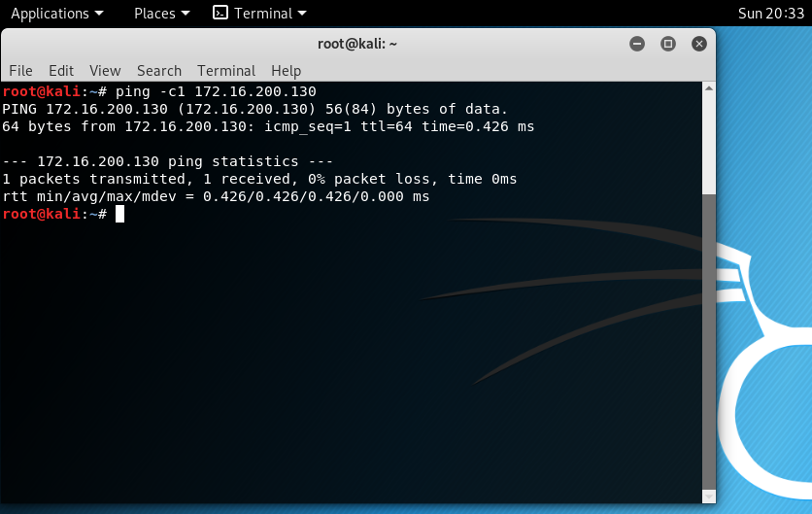The height and width of the screenshot is (514, 812).
Task: Open the File menu
Action: click(x=20, y=71)
